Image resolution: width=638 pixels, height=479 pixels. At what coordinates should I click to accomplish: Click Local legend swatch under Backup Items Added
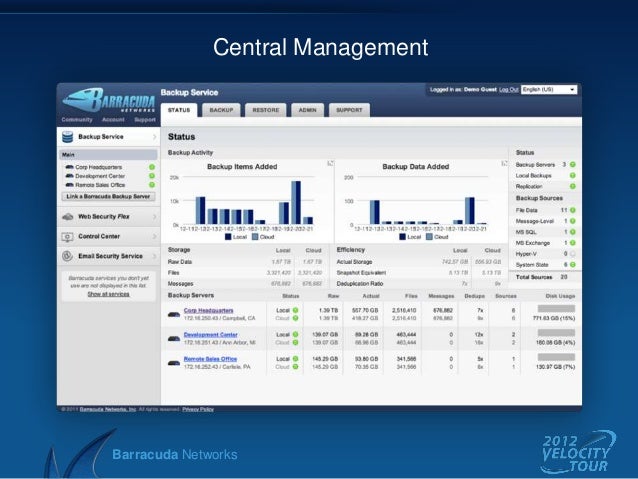click(228, 237)
